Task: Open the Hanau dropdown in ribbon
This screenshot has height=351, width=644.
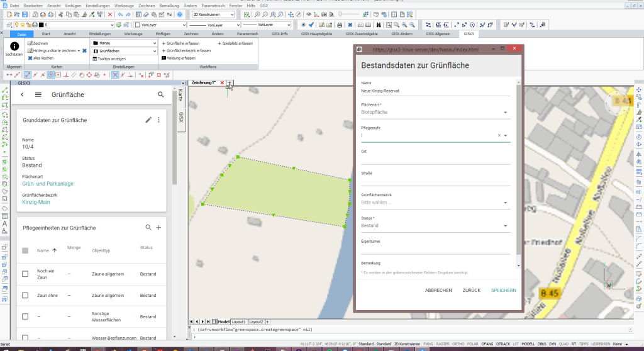Action: coord(124,43)
